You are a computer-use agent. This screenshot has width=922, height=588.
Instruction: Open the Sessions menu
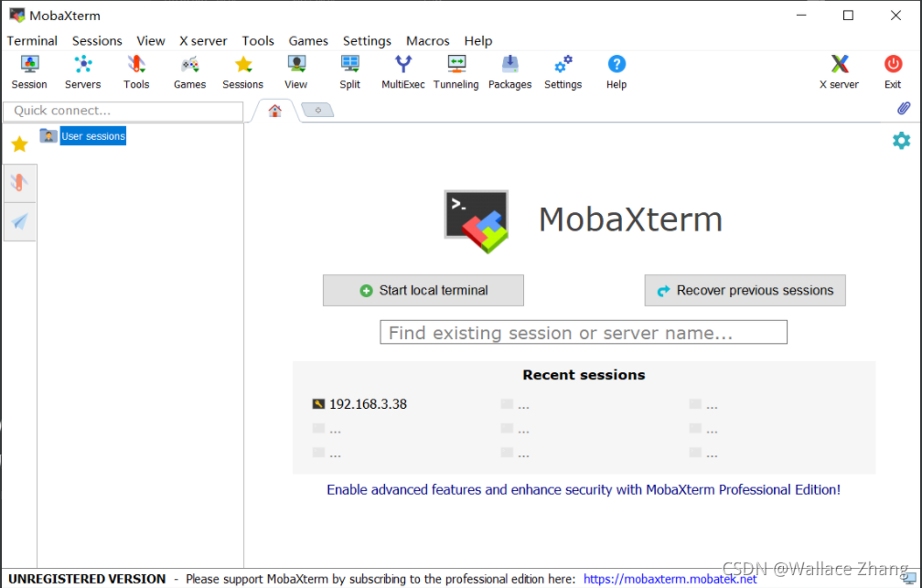click(x=97, y=40)
